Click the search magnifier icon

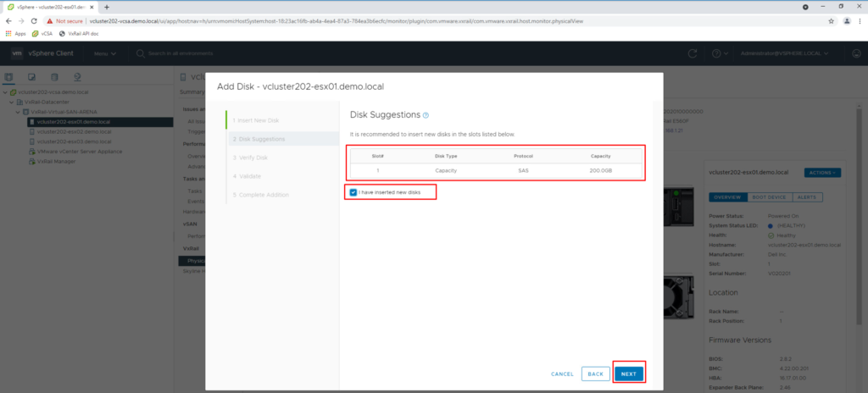coord(141,53)
